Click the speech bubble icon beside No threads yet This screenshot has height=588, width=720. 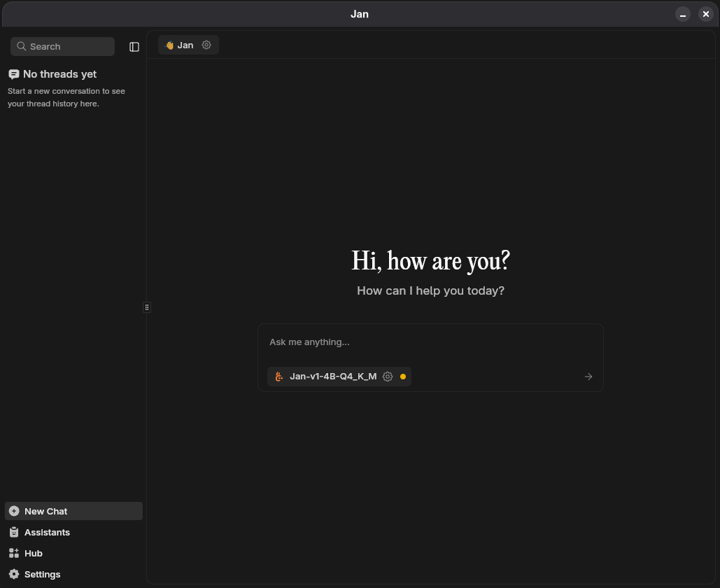click(x=13, y=74)
